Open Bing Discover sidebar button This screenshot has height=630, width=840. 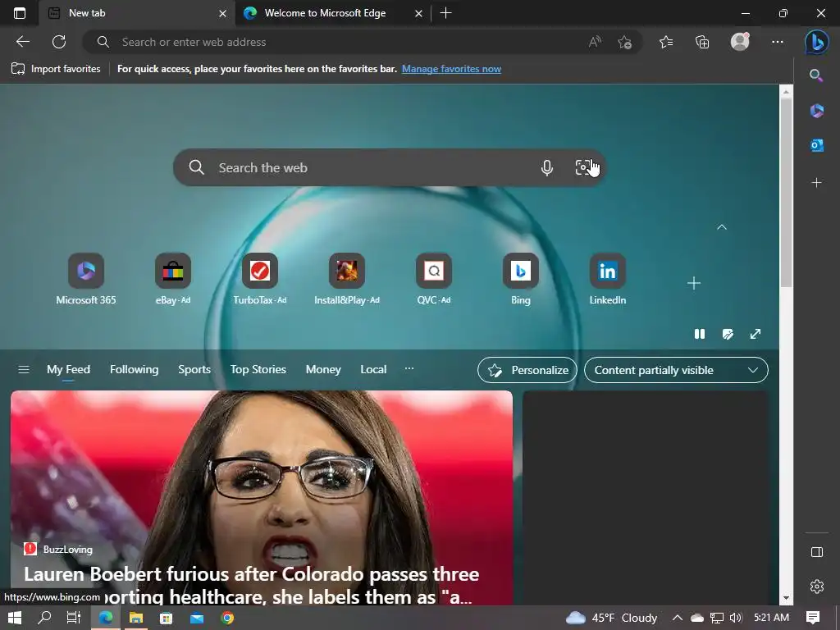pyautogui.click(x=817, y=42)
